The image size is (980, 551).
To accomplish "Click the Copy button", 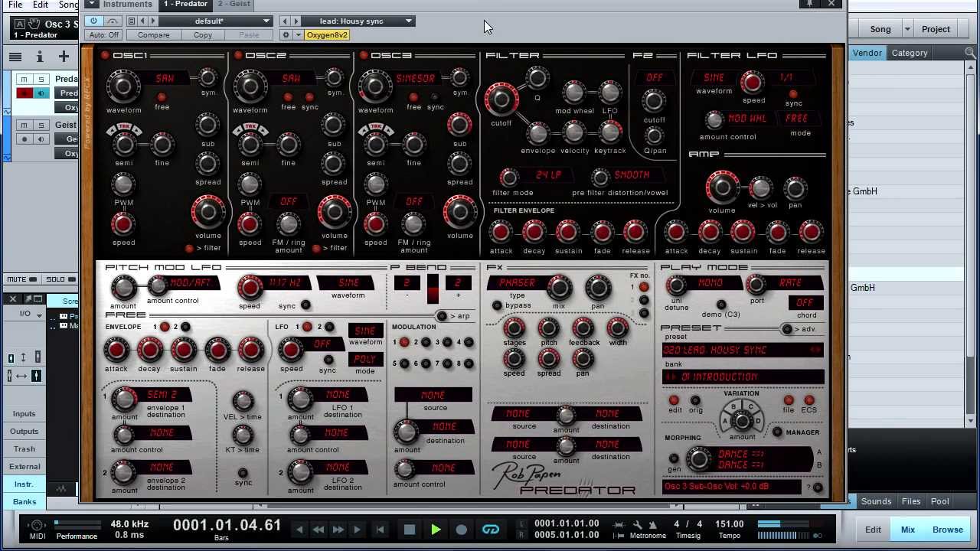I will point(203,35).
